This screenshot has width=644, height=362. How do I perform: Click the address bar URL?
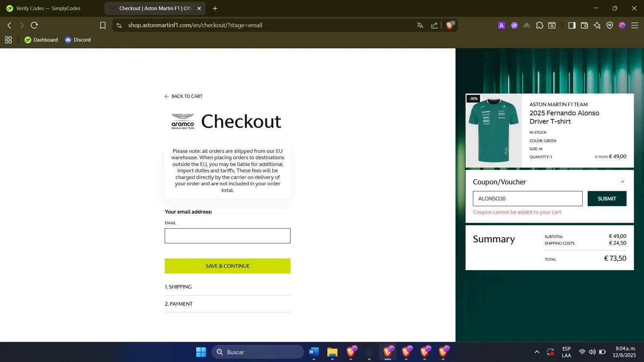click(x=195, y=25)
